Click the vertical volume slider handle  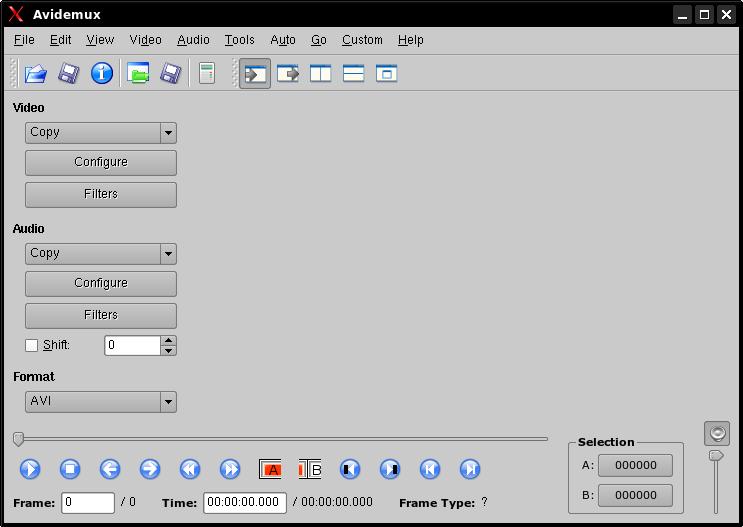click(x=716, y=456)
